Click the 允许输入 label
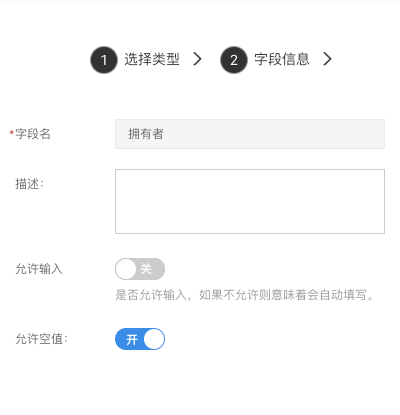Screen dimensions: 400x415 click(x=39, y=269)
